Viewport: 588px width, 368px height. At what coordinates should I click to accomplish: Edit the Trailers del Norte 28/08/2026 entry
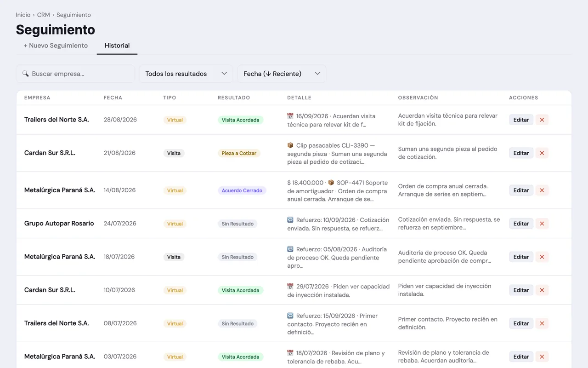(x=521, y=120)
